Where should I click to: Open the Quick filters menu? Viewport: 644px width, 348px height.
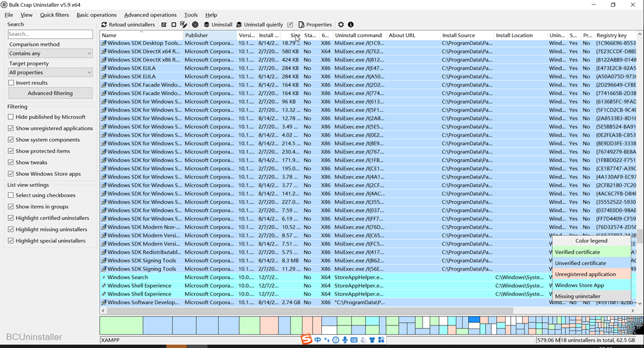tap(55, 15)
